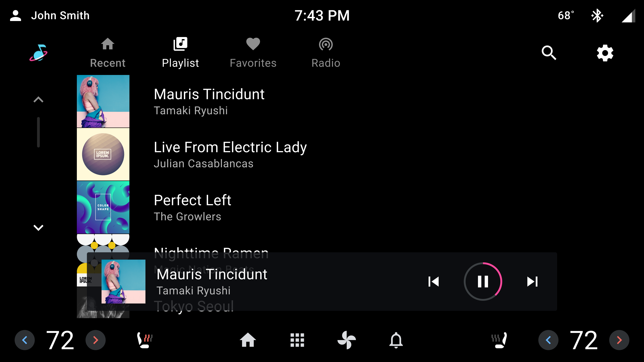
Task: Switch to Recent tab
Action: (x=108, y=53)
